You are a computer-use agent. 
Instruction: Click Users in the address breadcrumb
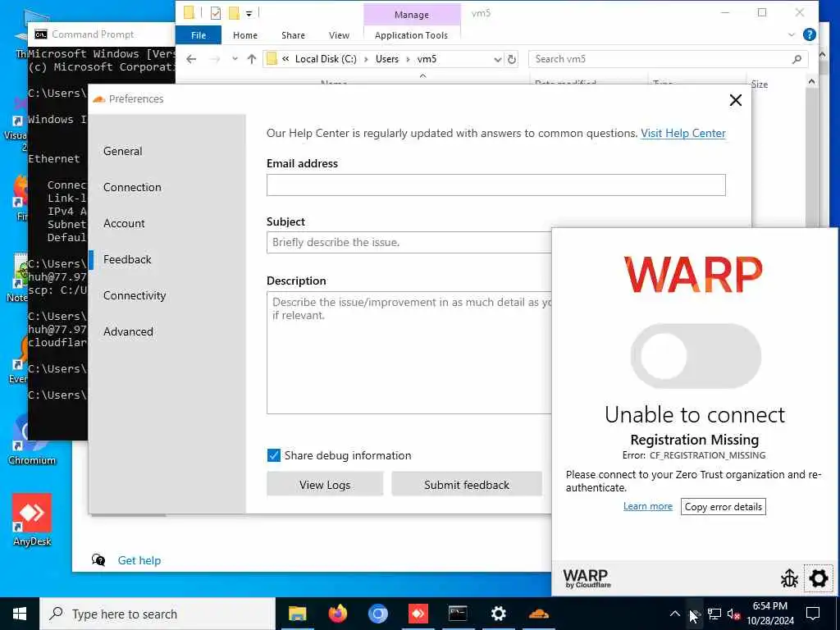click(387, 59)
